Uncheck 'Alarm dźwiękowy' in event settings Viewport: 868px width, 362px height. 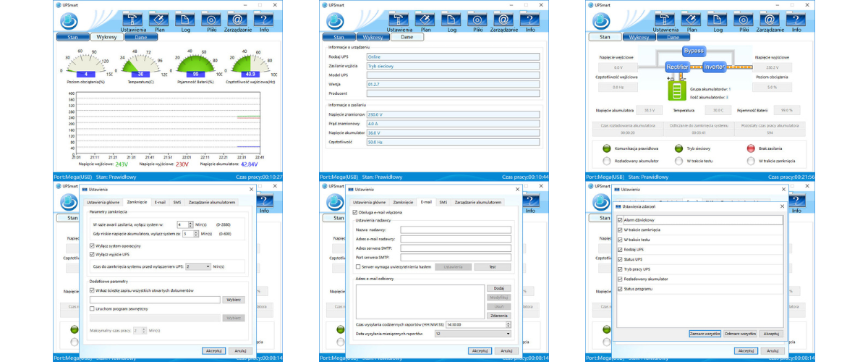point(620,219)
